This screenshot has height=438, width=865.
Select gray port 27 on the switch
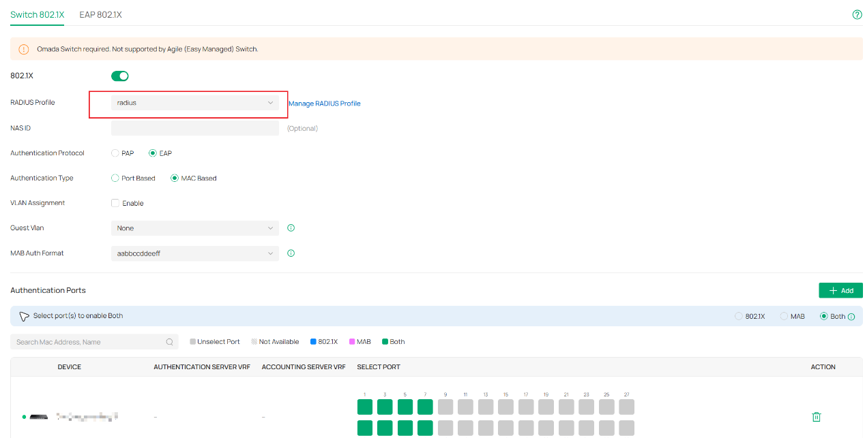626,407
